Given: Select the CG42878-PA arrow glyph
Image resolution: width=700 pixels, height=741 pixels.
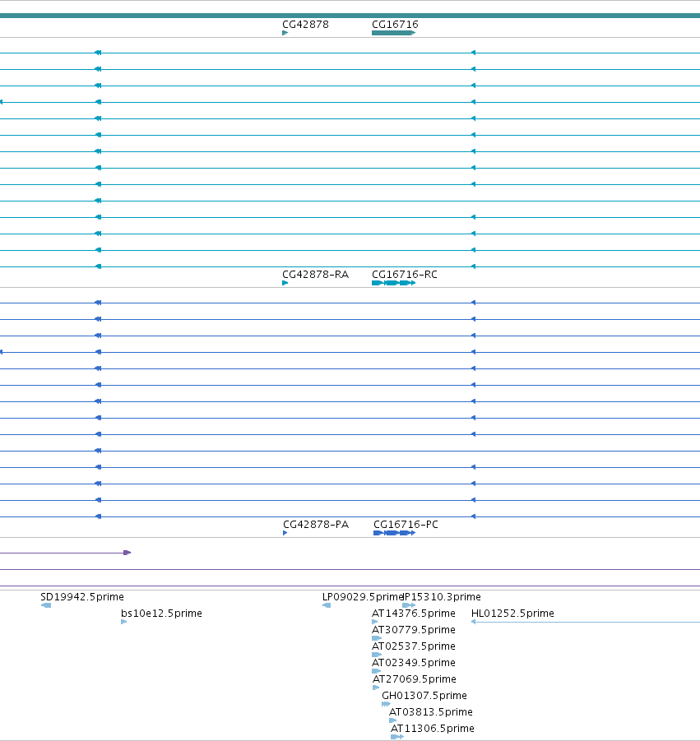Looking at the screenshot, I should (285, 533).
